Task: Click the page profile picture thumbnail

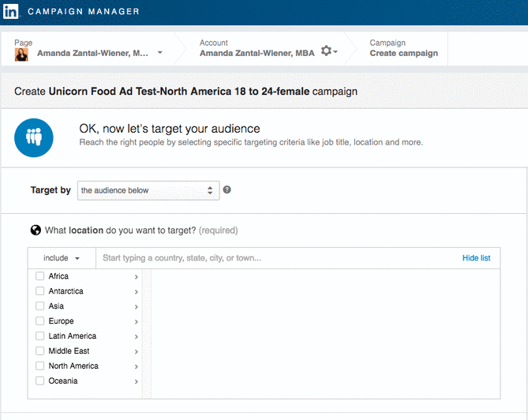Action: pos(22,54)
